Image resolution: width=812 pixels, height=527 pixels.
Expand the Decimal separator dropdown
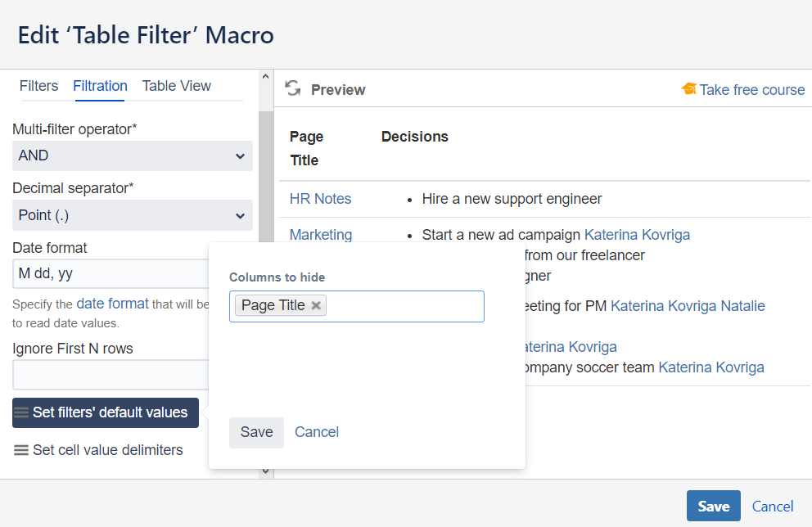[133, 215]
